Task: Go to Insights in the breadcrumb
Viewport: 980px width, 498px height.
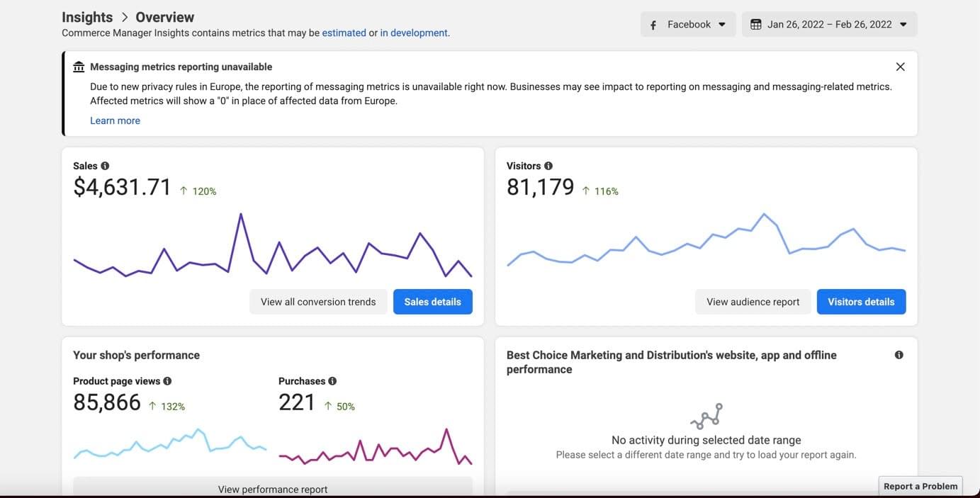Action: [87, 17]
